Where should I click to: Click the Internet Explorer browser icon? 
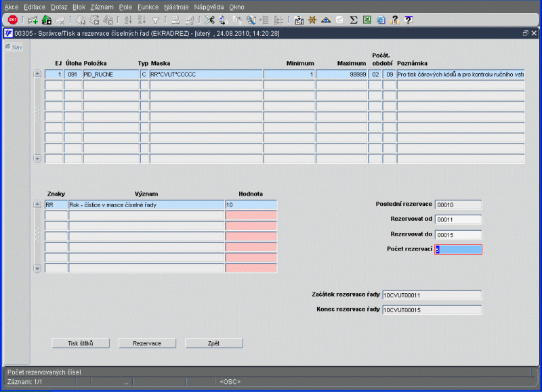coord(381,20)
